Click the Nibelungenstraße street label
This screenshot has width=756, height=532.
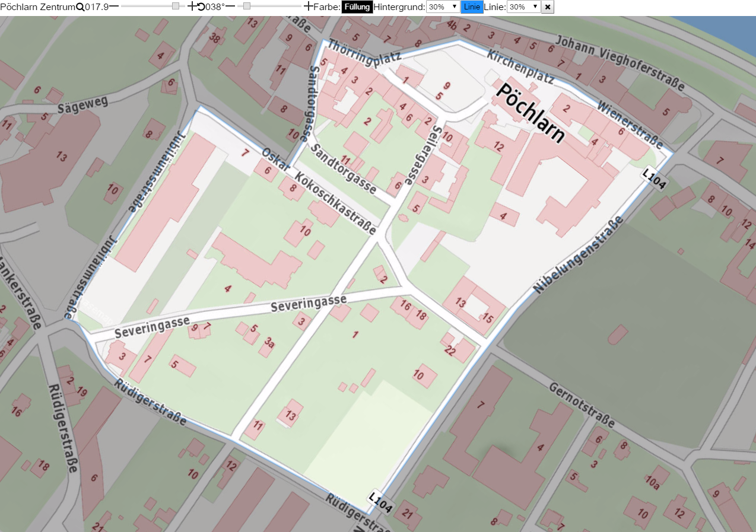(578, 254)
